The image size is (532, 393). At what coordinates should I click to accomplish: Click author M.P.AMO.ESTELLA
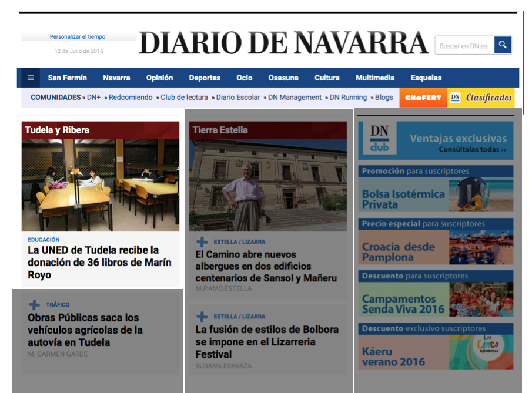(x=223, y=288)
